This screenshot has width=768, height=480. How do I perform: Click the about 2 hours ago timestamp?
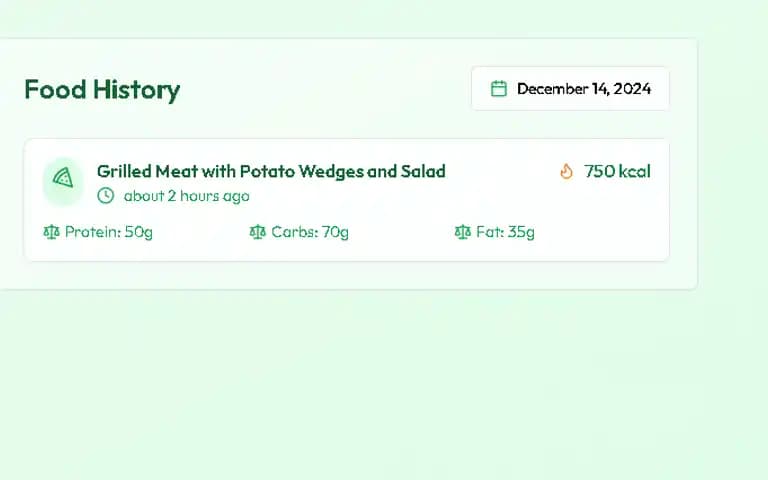point(187,196)
